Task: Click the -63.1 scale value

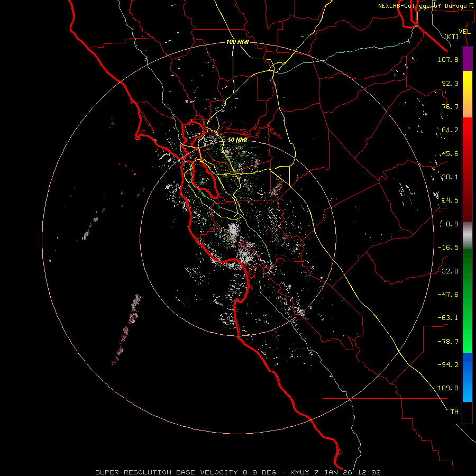Action: (448, 318)
